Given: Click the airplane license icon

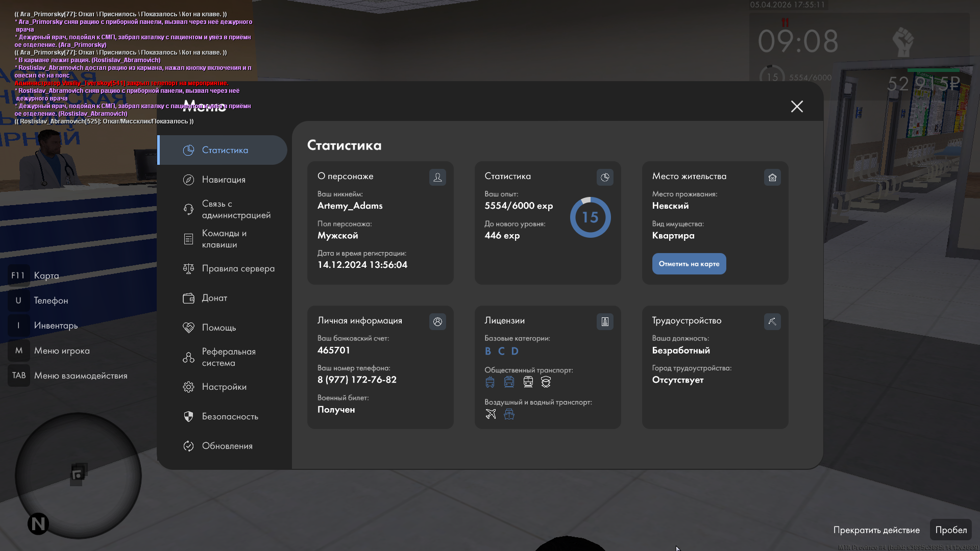Looking at the screenshot, I should (491, 414).
